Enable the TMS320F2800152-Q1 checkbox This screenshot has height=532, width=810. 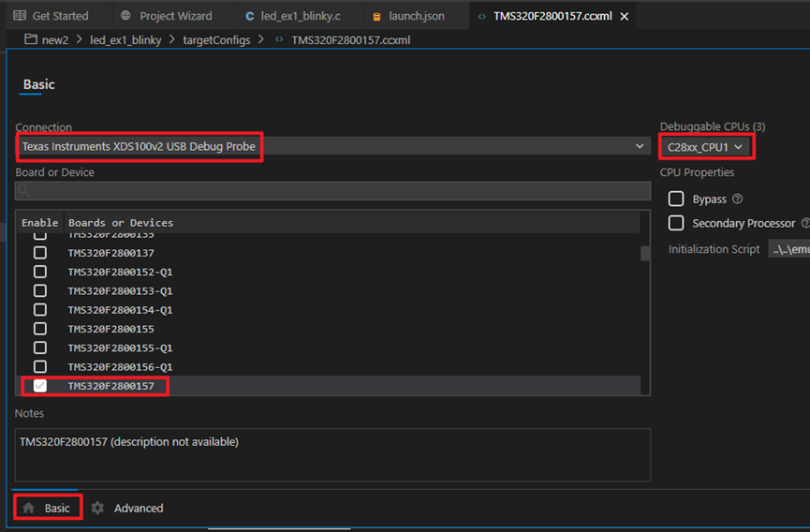39,272
